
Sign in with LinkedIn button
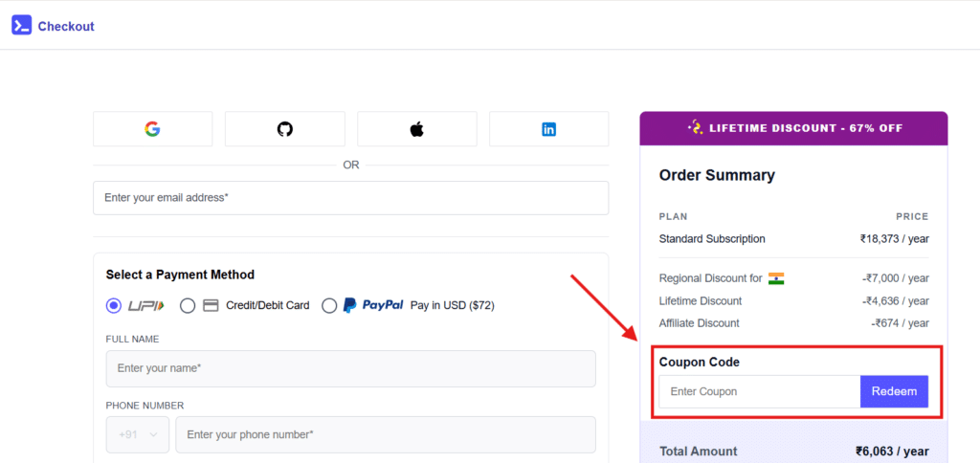tap(548, 129)
